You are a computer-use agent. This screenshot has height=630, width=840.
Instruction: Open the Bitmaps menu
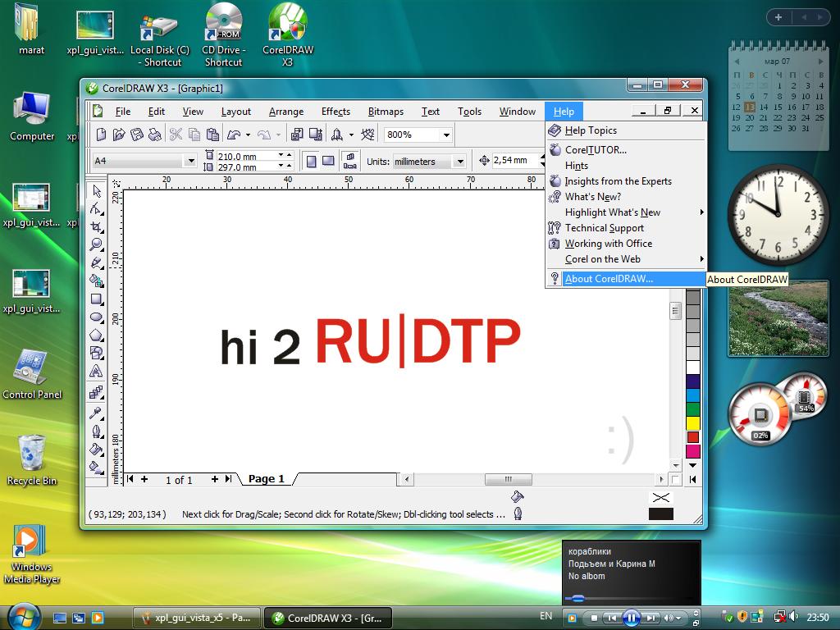(386, 112)
